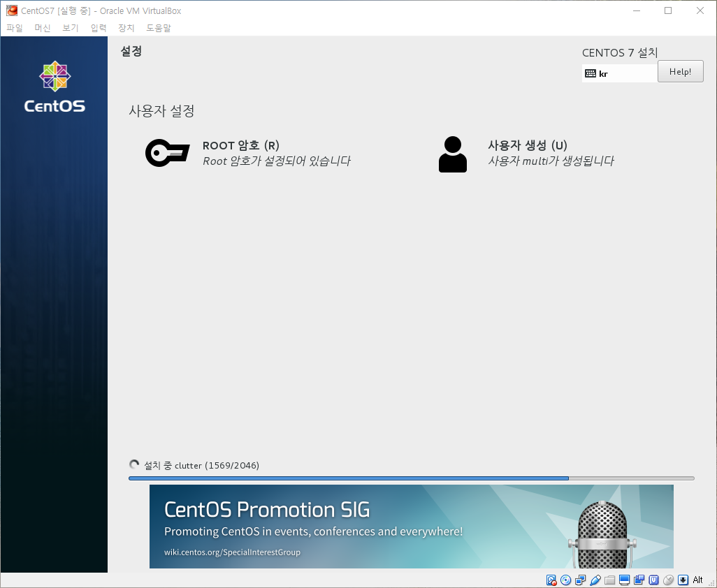Minimize the VirtualBox window

(637, 10)
